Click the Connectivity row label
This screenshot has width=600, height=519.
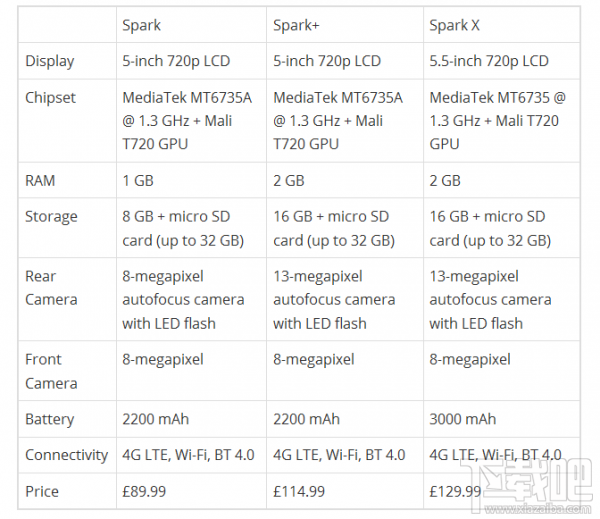pos(67,455)
